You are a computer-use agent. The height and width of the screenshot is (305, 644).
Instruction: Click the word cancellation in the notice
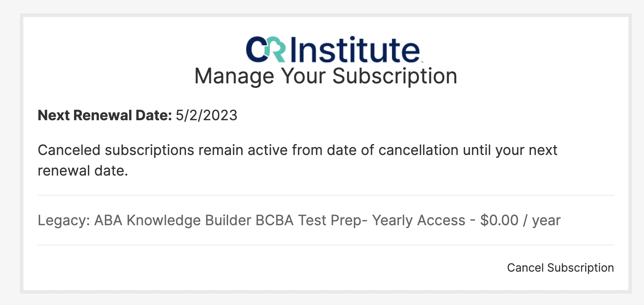pos(418,150)
